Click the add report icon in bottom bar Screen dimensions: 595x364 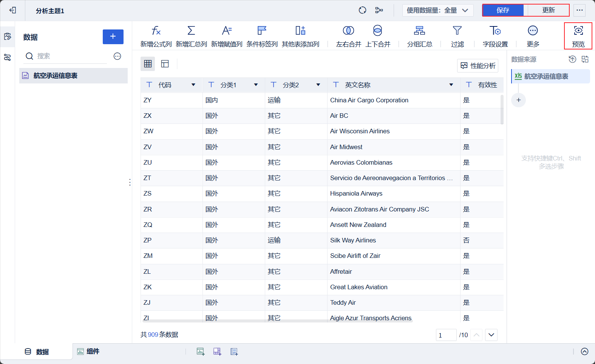pos(234,352)
